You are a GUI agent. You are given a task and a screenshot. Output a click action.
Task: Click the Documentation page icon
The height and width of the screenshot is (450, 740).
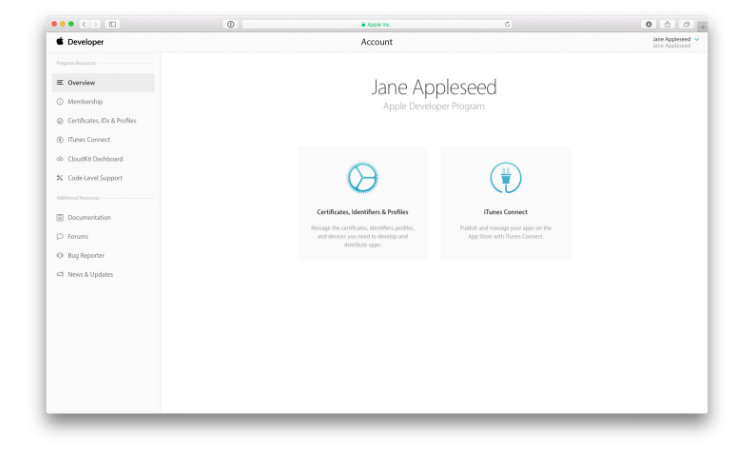60,217
